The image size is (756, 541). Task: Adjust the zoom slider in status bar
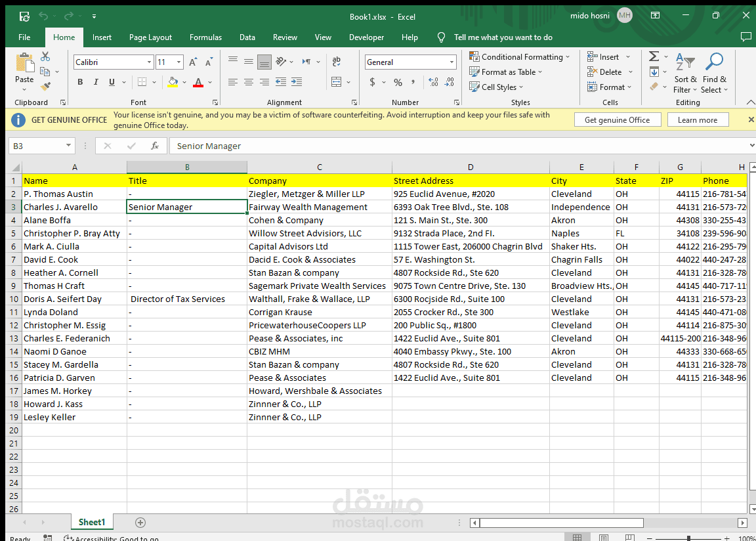pos(688,538)
